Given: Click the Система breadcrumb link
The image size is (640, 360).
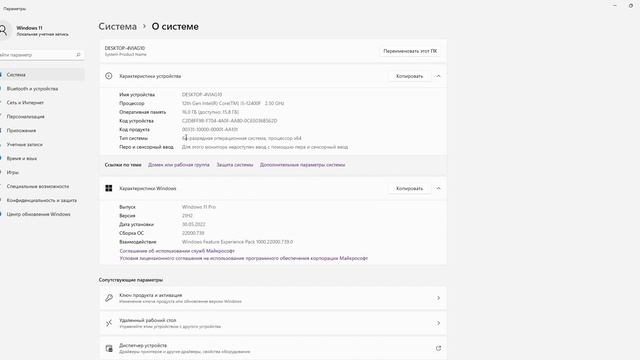Looking at the screenshot, I should click(118, 27).
